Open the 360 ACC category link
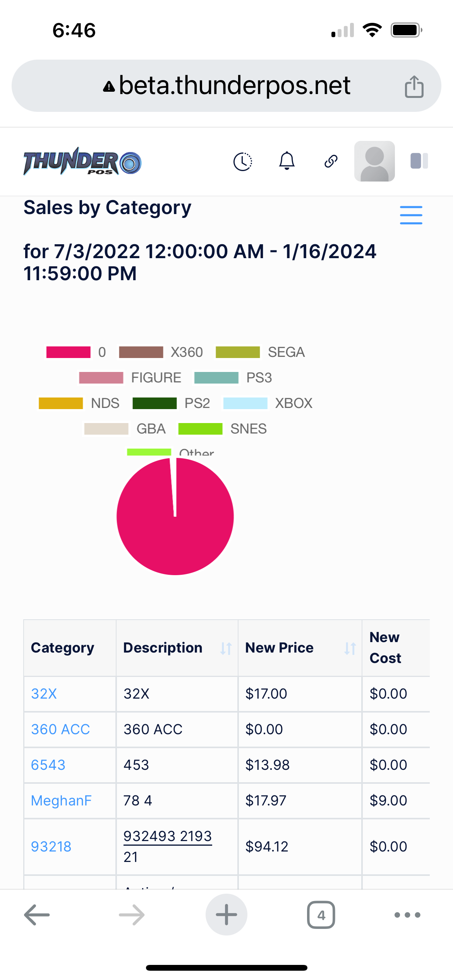This screenshot has height=980, width=453. (x=60, y=729)
